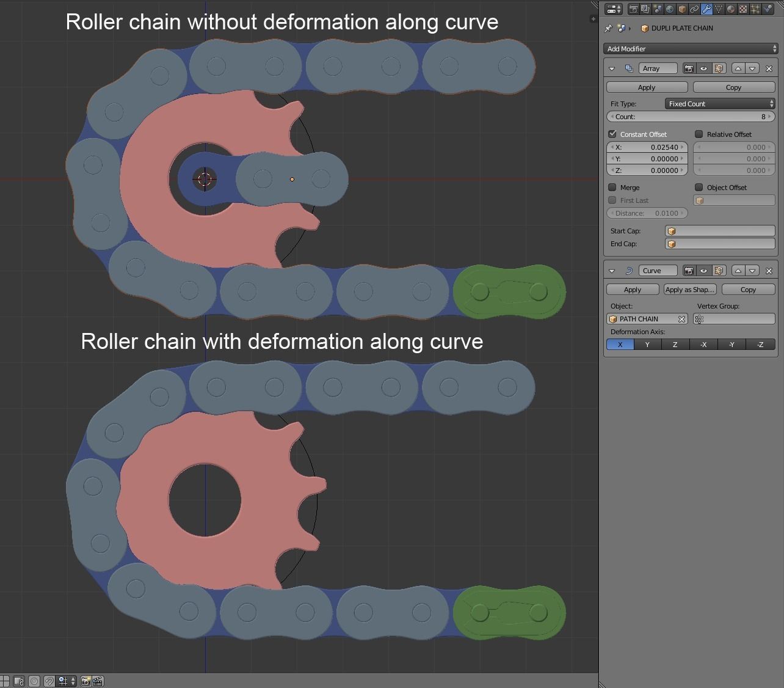Image resolution: width=784 pixels, height=688 pixels.
Task: Click the Object Offset object field
Action: coord(734,200)
